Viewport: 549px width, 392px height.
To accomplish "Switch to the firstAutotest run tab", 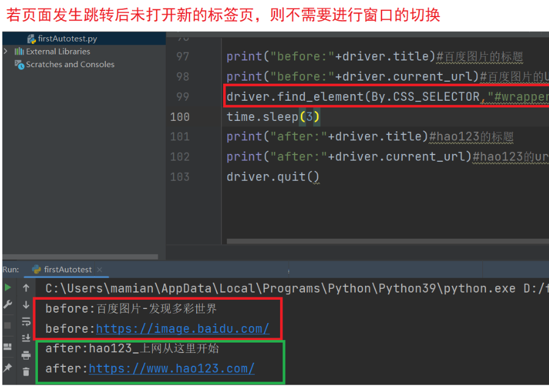I will (x=68, y=270).
